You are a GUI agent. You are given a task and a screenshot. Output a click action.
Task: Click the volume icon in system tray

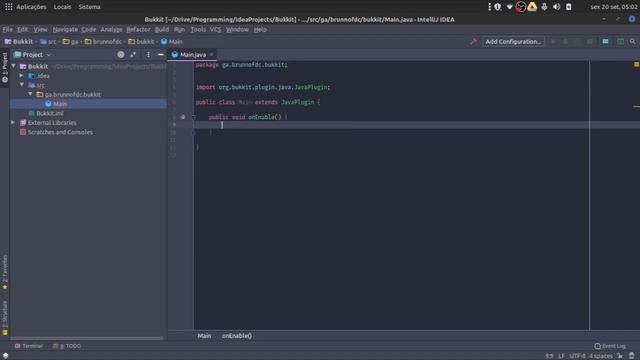pyautogui.click(x=556, y=7)
